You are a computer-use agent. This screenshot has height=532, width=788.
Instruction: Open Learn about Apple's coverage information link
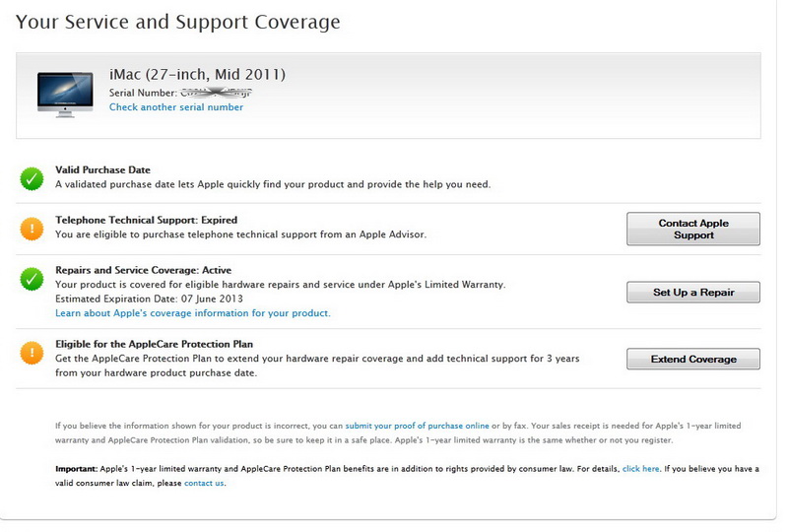[193, 313]
